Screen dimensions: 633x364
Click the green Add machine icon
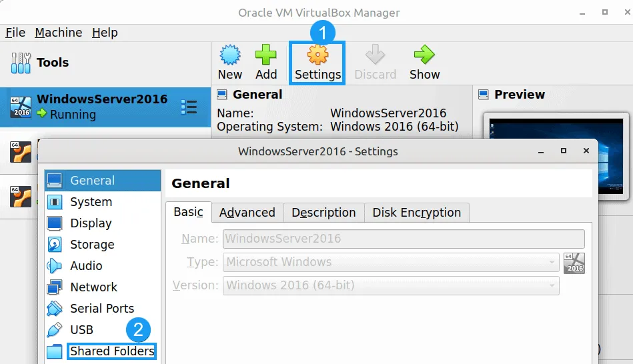click(265, 55)
